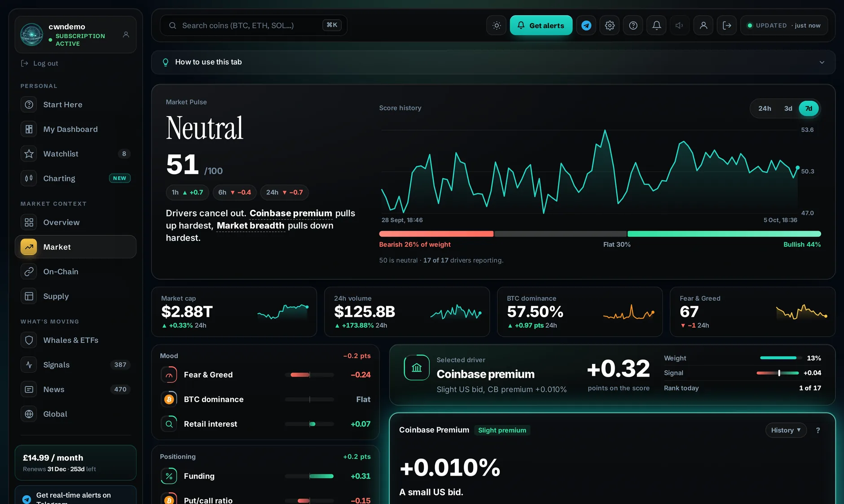
Task: Click the Coinbase Premium help question mark
Action: point(818,430)
